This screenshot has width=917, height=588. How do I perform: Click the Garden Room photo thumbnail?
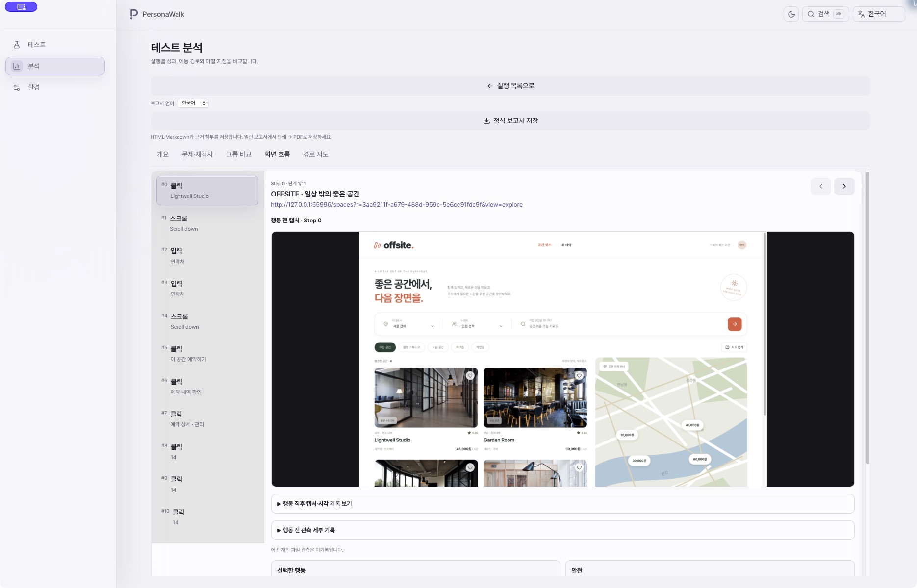click(535, 397)
